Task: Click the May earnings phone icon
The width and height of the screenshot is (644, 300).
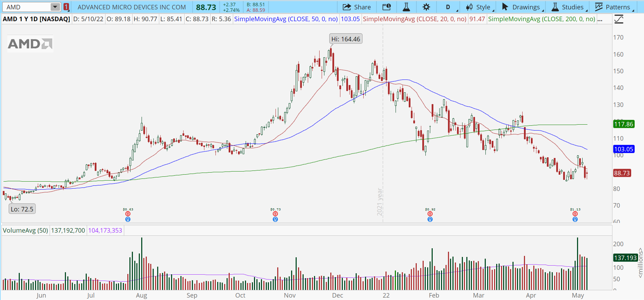Action: point(575,214)
